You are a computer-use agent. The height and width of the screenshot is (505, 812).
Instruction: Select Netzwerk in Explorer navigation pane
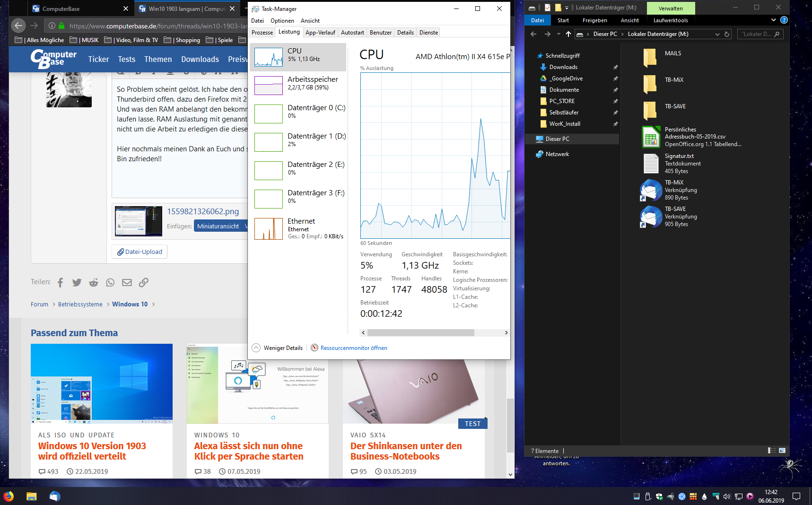[x=557, y=154]
